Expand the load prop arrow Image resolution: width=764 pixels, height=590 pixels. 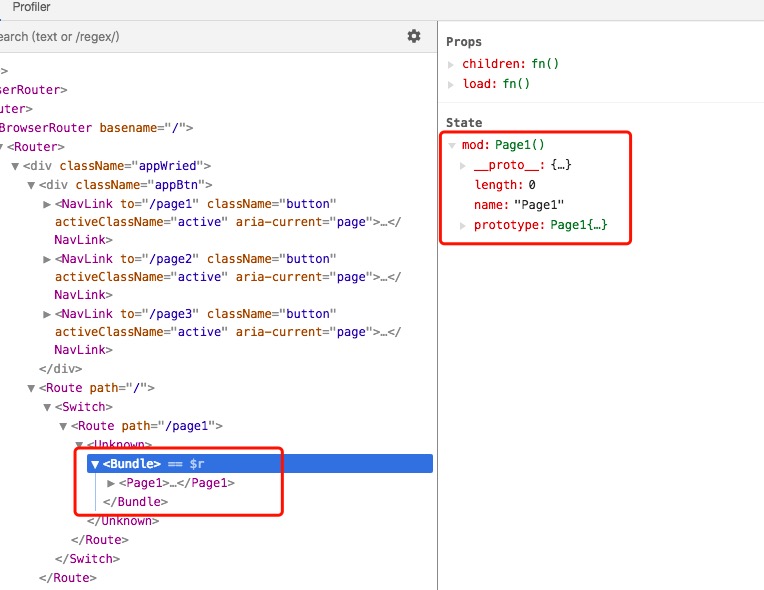[451, 84]
